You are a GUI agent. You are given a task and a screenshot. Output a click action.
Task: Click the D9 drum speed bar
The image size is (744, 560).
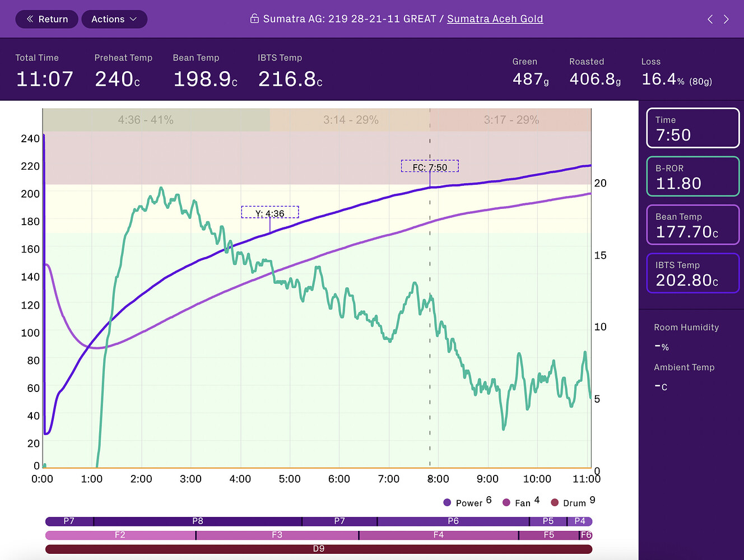tap(318, 549)
